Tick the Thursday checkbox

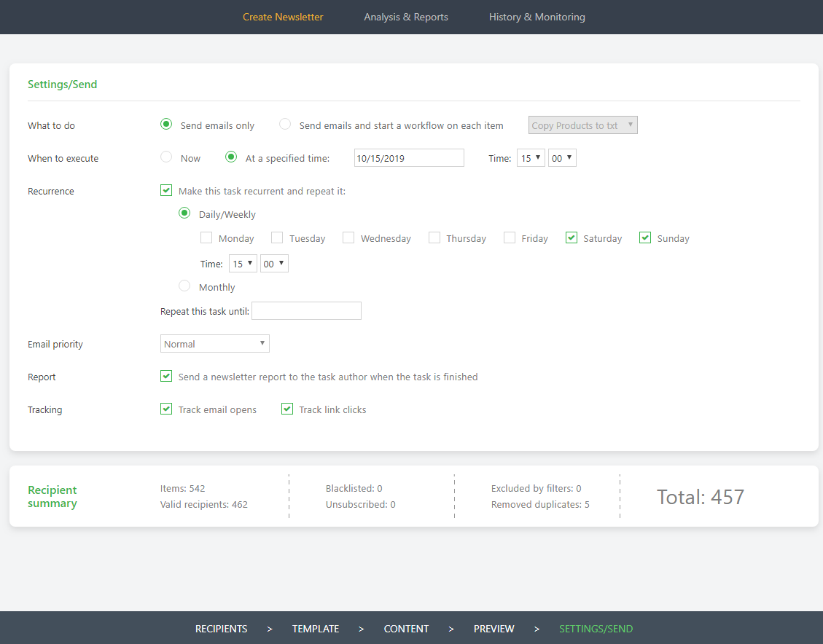click(x=434, y=238)
